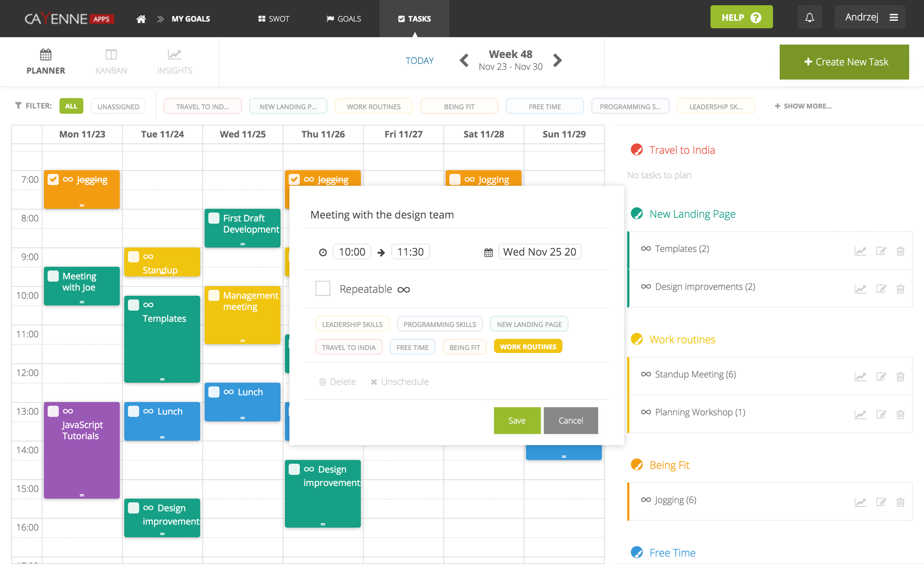Viewport: 924px width, 577px height.
Task: Open the Kanban view
Action: pyautogui.click(x=111, y=61)
